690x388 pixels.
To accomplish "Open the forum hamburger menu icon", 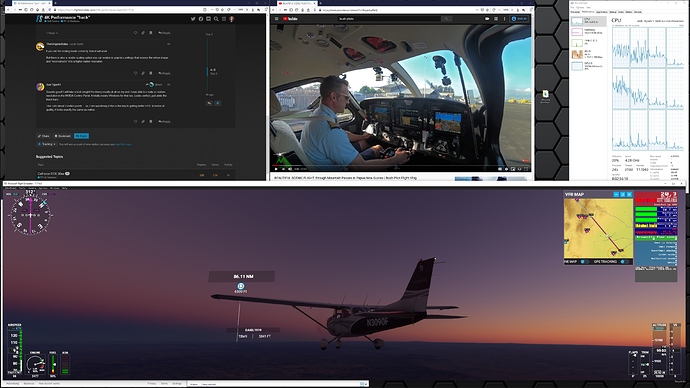I will pos(224,19).
